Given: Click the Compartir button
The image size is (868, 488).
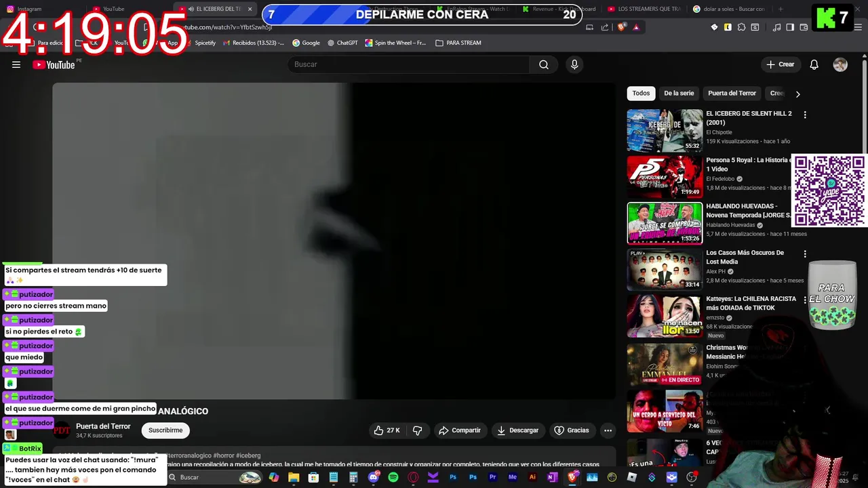Looking at the screenshot, I should [x=459, y=430].
